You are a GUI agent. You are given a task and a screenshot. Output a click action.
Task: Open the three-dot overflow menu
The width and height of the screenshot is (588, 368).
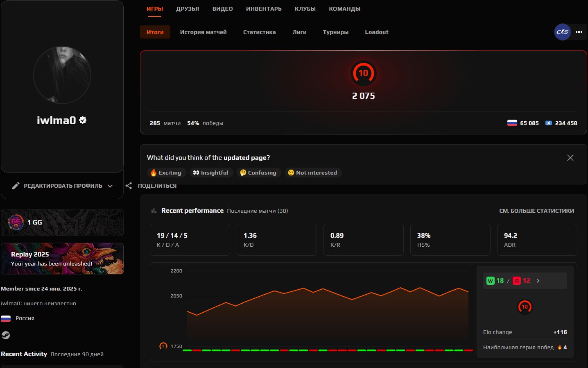tap(580, 32)
